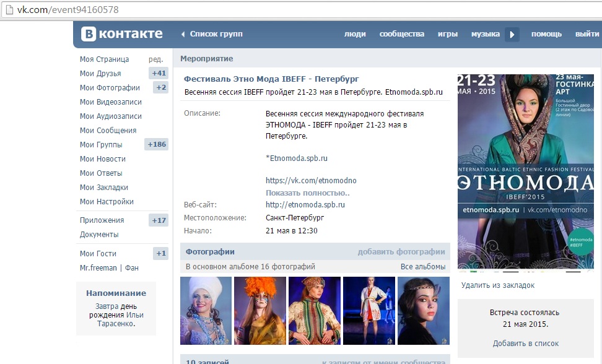Image resolution: width=602 pixels, height=364 pixels.
Task: Click the +41 friends counter
Action: (x=159, y=73)
